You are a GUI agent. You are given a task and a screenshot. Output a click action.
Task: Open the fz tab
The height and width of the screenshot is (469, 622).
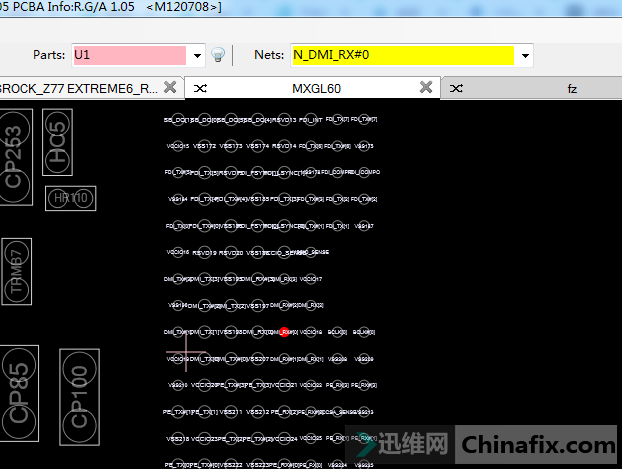point(572,89)
